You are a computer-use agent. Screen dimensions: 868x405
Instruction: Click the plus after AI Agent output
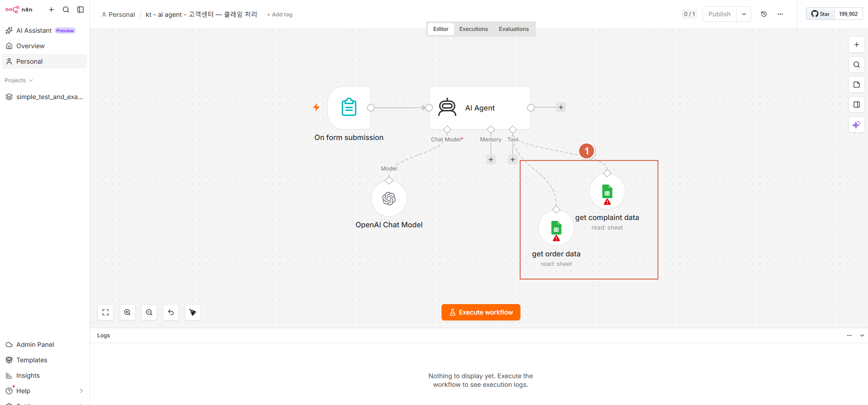[561, 108]
